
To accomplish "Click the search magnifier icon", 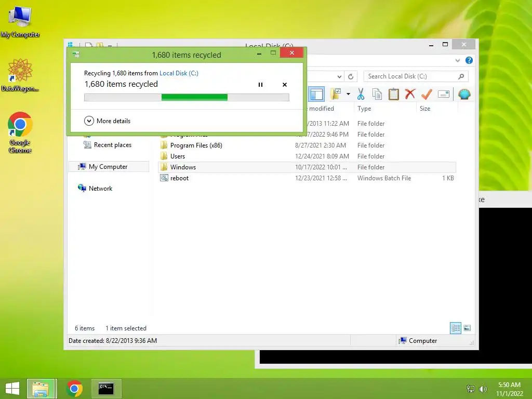I will (x=461, y=76).
